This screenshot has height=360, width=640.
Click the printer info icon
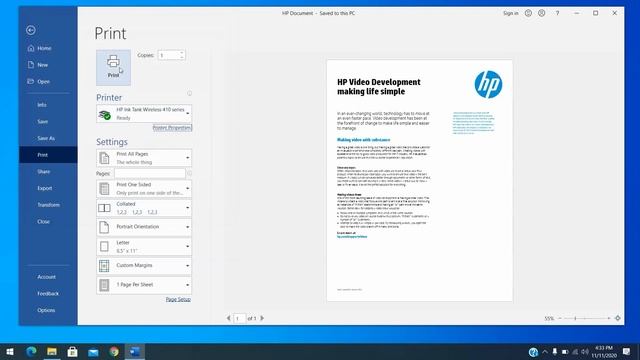189,93
